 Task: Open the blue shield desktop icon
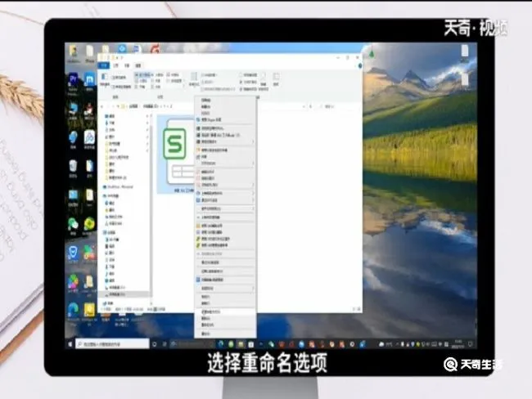click(73, 254)
